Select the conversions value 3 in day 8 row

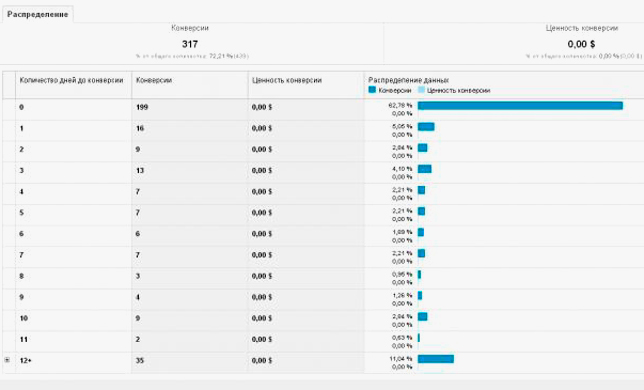(138, 276)
